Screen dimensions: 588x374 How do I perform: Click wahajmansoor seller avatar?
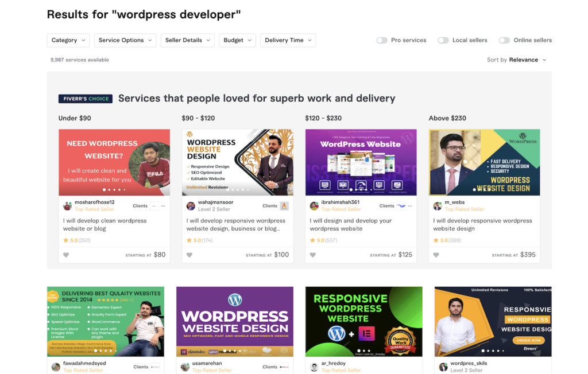(191, 206)
